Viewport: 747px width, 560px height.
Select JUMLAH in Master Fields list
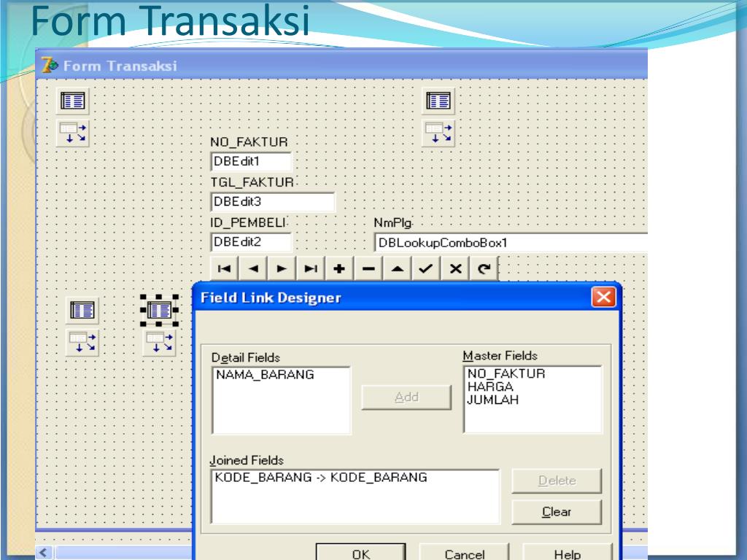(492, 400)
